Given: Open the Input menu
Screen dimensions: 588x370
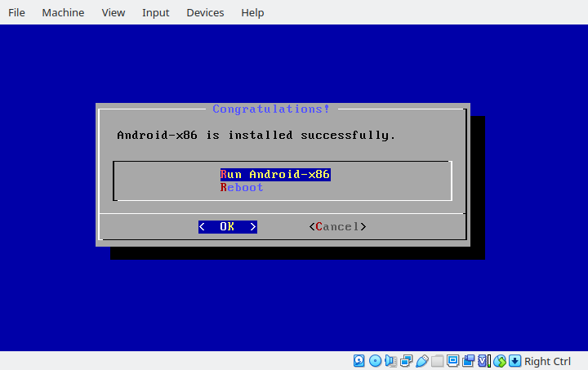Looking at the screenshot, I should coord(156,13).
